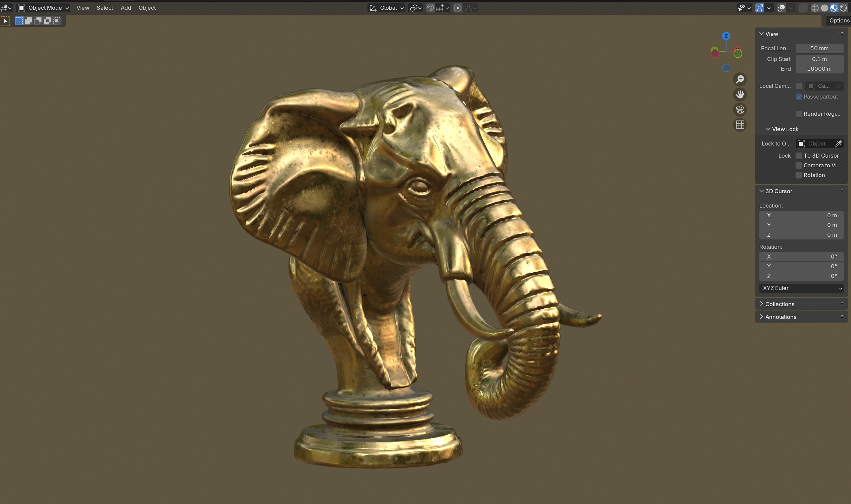The width and height of the screenshot is (851, 504).
Task: Enable proportional editing icon
Action: coord(458,8)
